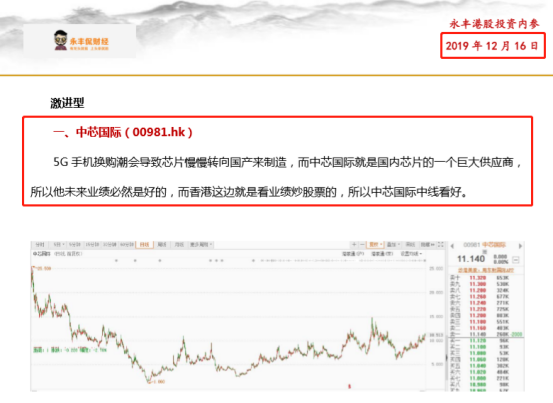Switch to the 分时 tab

[x=40, y=244]
